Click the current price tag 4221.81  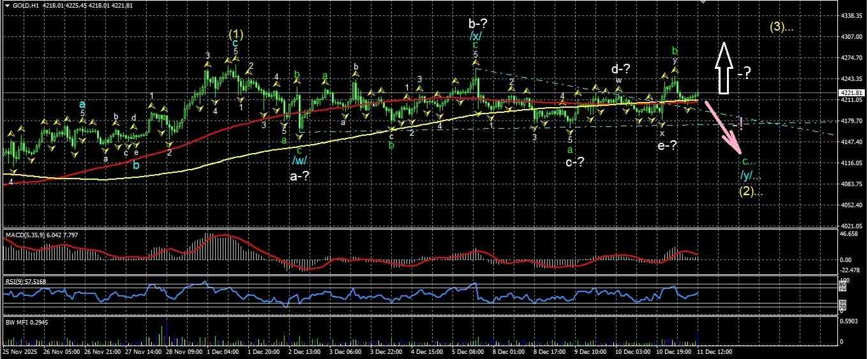[852, 93]
